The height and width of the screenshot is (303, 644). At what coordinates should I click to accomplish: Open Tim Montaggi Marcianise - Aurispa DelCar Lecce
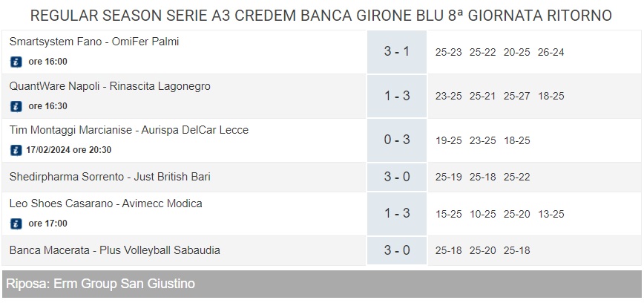coord(129,130)
